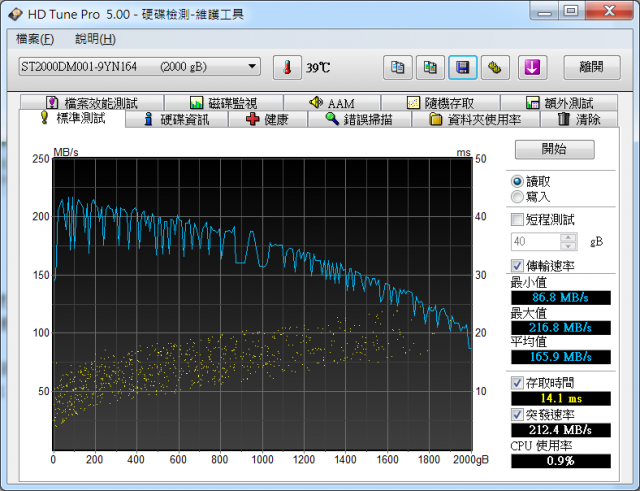
Task: Click the floppy disk save icon
Action: point(463,67)
